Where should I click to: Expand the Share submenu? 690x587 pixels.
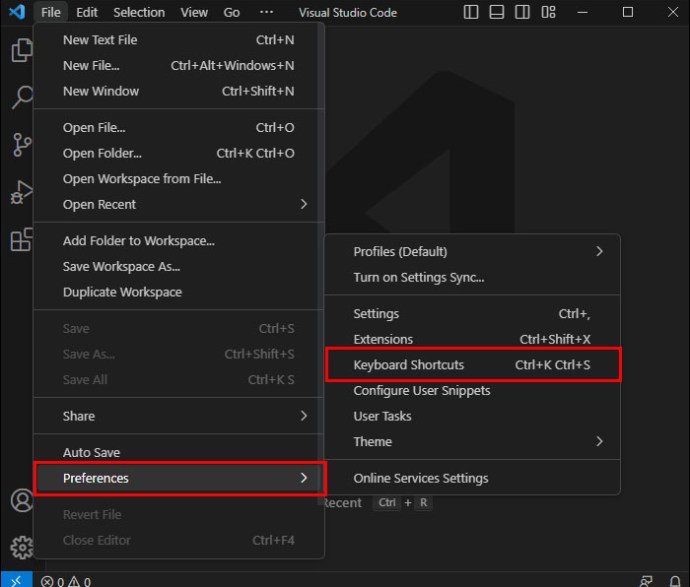pyautogui.click(x=180, y=416)
